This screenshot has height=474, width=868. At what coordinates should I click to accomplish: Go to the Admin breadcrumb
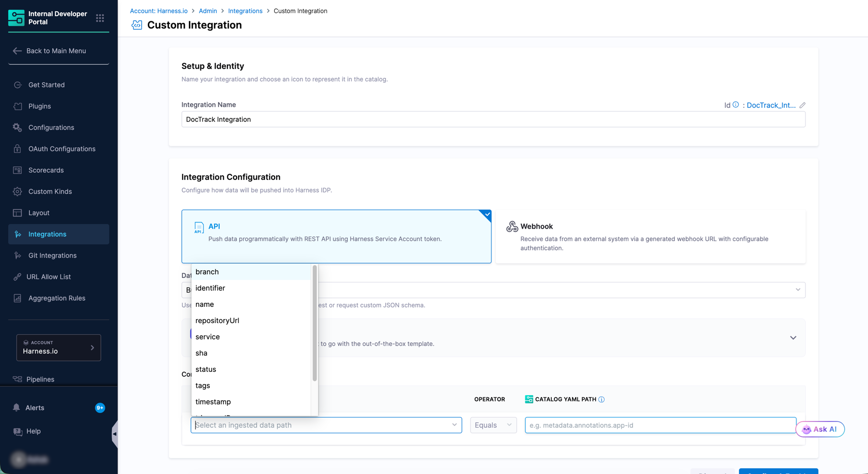[x=208, y=11]
